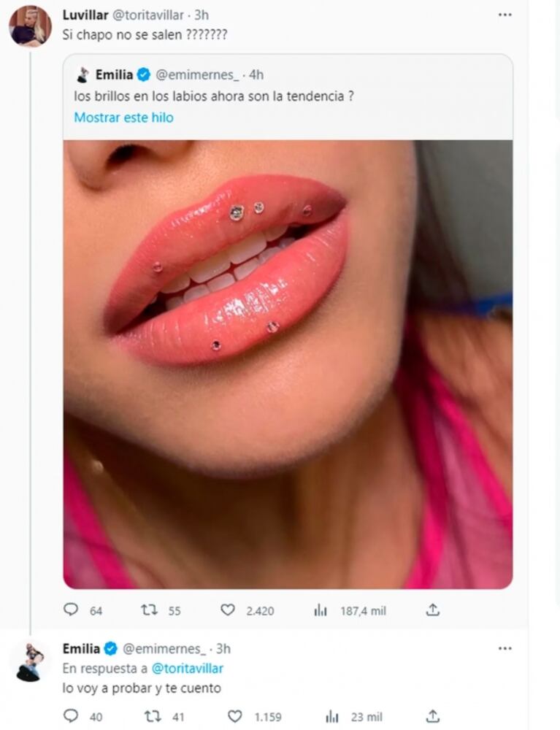Share Luvillar's tweet via share icon
560x730 pixels.
click(x=432, y=610)
